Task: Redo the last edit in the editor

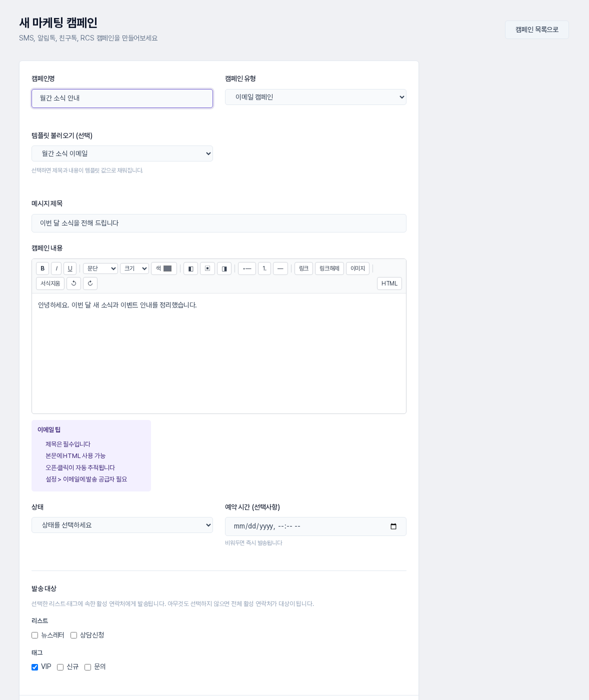Action: (90, 283)
